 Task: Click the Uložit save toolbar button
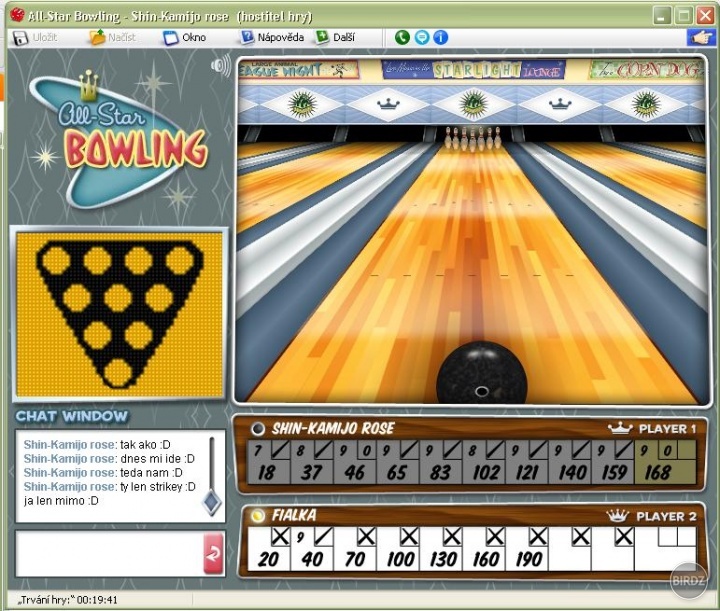[x=35, y=38]
